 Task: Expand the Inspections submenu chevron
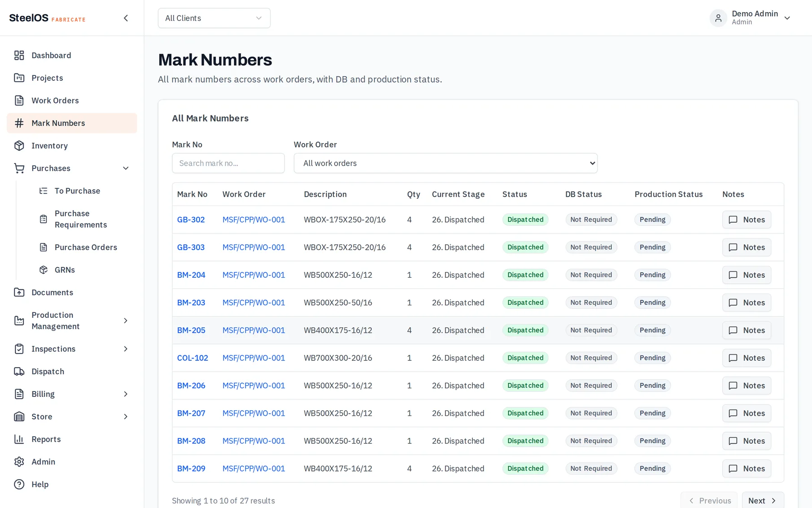126,349
